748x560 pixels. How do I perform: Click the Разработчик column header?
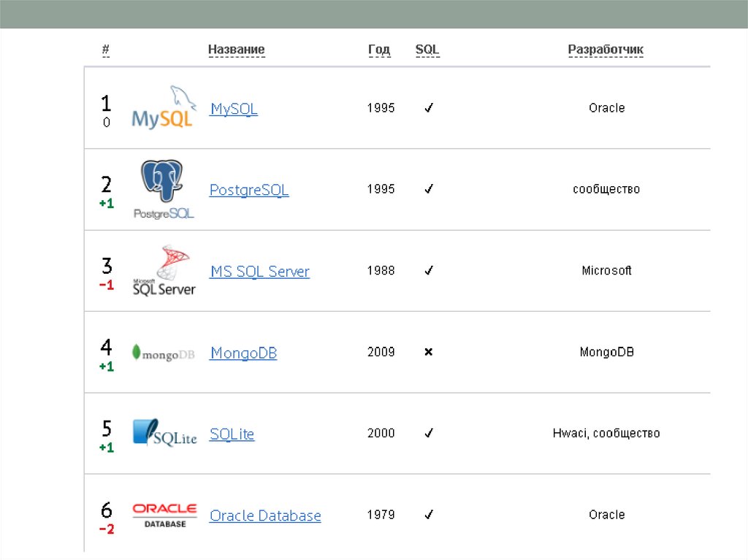pyautogui.click(x=606, y=50)
